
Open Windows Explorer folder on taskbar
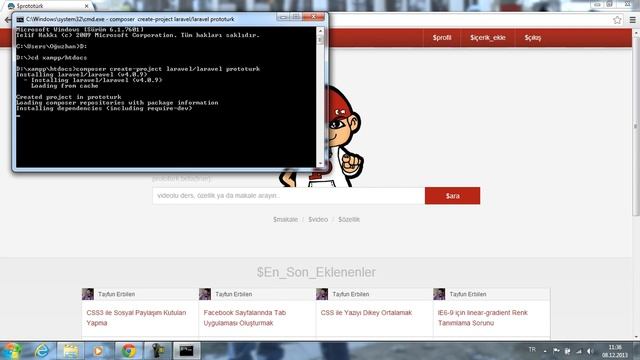[x=71, y=351]
